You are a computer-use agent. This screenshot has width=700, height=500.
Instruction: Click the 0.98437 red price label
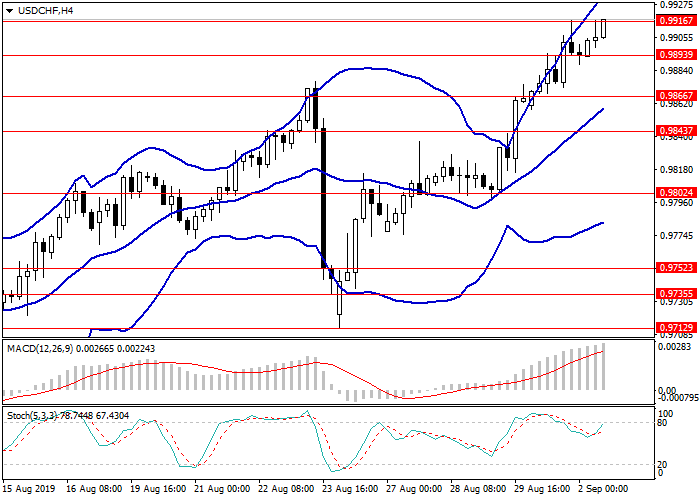click(670, 131)
